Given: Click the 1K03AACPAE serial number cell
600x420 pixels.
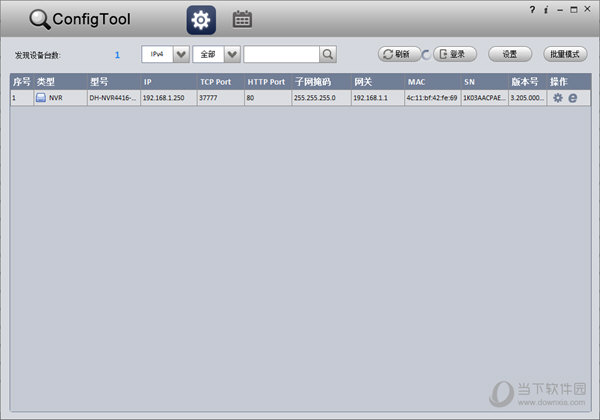Looking at the screenshot, I should [x=484, y=98].
